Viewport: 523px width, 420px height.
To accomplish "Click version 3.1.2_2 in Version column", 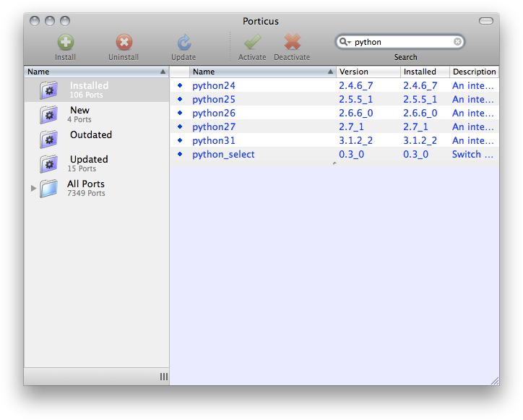I will click(356, 141).
